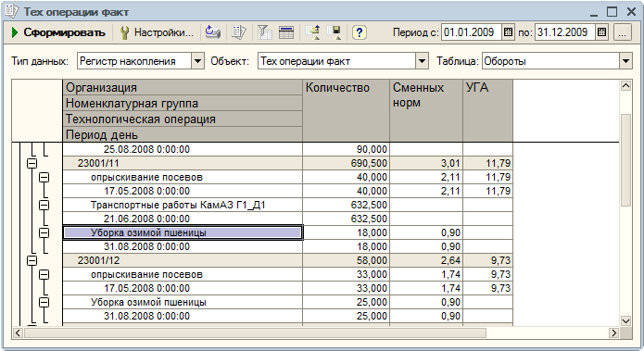The height and width of the screenshot is (351, 644).
Task: Click the Организация header cell
Action: [183, 87]
